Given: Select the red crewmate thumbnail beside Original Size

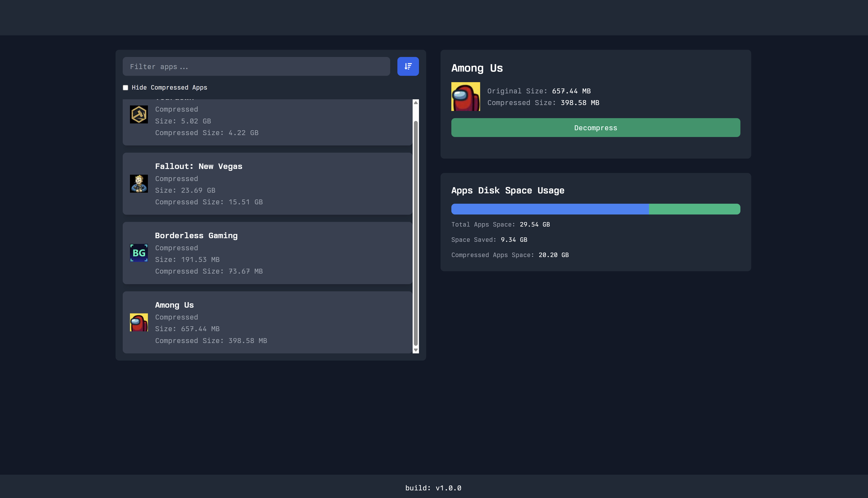Looking at the screenshot, I should tap(466, 97).
